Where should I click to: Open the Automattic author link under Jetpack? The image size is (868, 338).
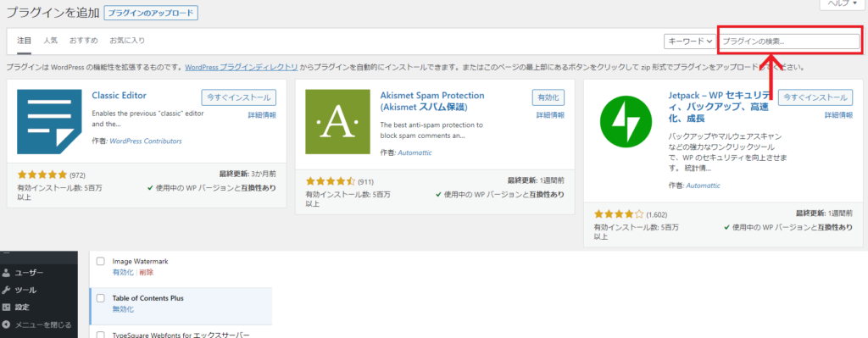click(x=703, y=186)
